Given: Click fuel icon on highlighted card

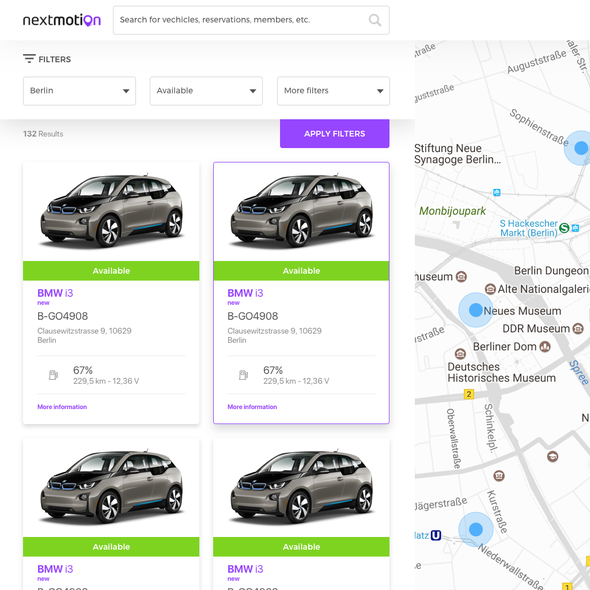Looking at the screenshot, I should pyautogui.click(x=243, y=375).
